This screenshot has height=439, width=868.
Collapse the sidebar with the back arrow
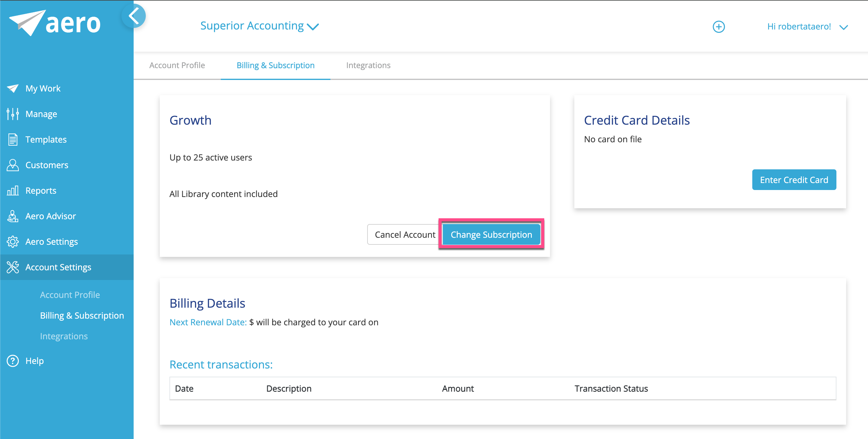pyautogui.click(x=134, y=16)
